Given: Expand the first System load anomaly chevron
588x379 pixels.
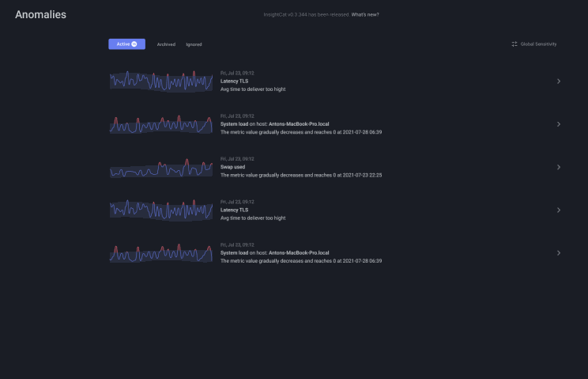Looking at the screenshot, I should click(559, 124).
